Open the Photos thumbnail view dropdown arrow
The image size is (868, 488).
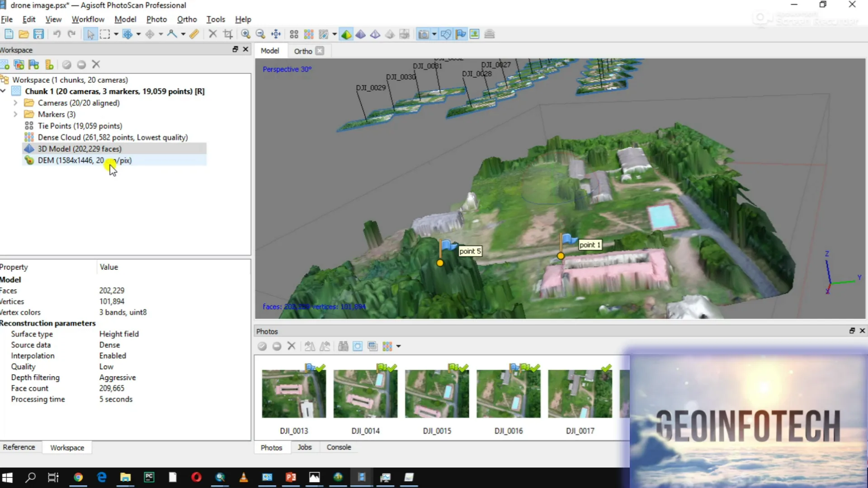click(x=398, y=347)
